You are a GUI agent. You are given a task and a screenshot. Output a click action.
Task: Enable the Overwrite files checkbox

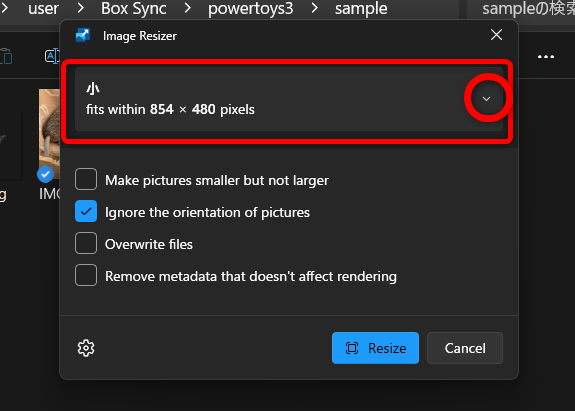86,243
